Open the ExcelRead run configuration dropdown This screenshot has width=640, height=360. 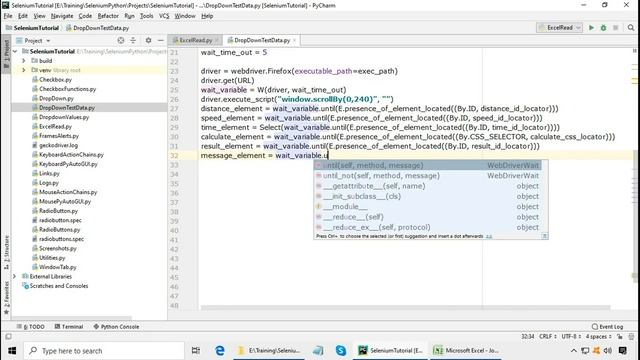559,28
